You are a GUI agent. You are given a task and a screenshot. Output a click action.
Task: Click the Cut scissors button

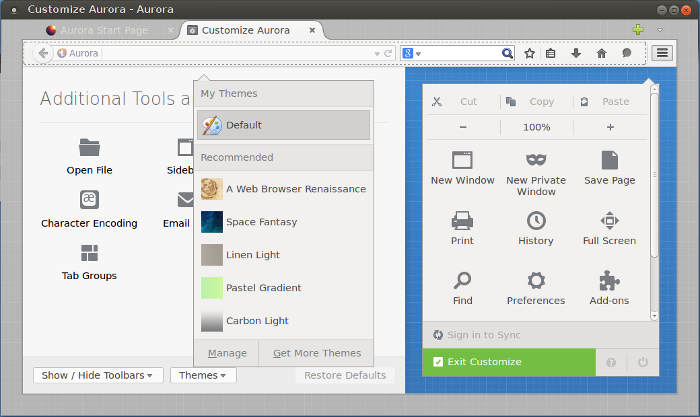pyautogui.click(x=463, y=102)
